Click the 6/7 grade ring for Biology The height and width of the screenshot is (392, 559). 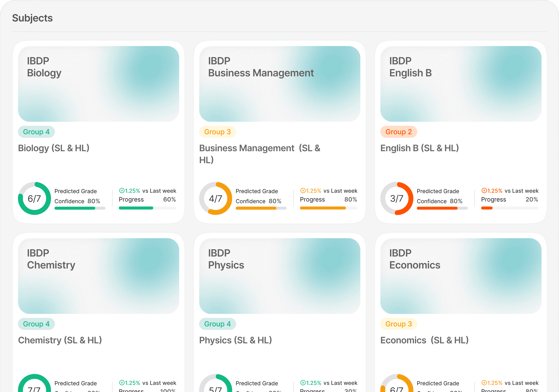(x=34, y=198)
